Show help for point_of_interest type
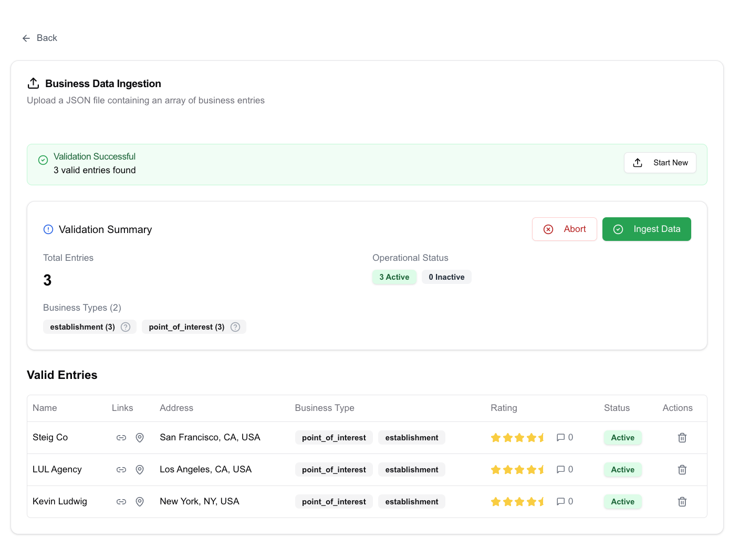 tap(235, 327)
